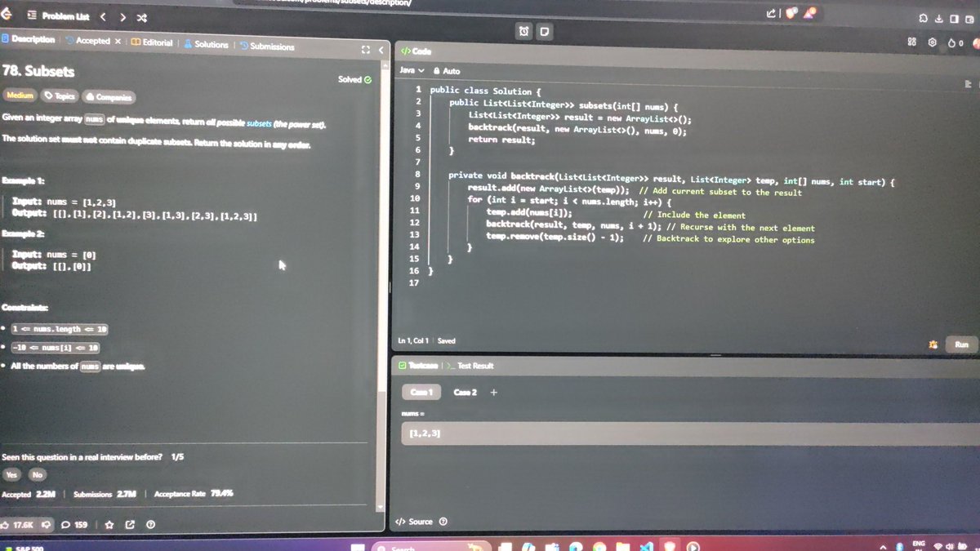
Task: Click the Solved status label
Action: pos(355,79)
